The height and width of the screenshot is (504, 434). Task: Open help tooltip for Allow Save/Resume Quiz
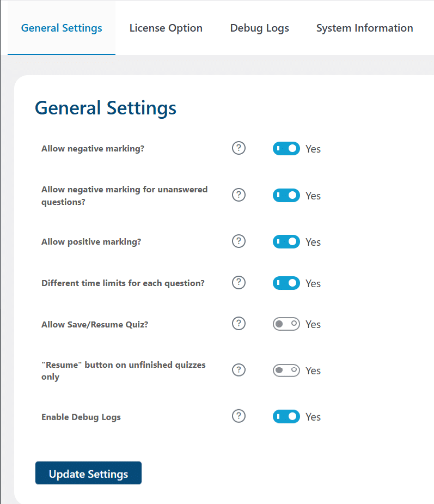point(239,323)
